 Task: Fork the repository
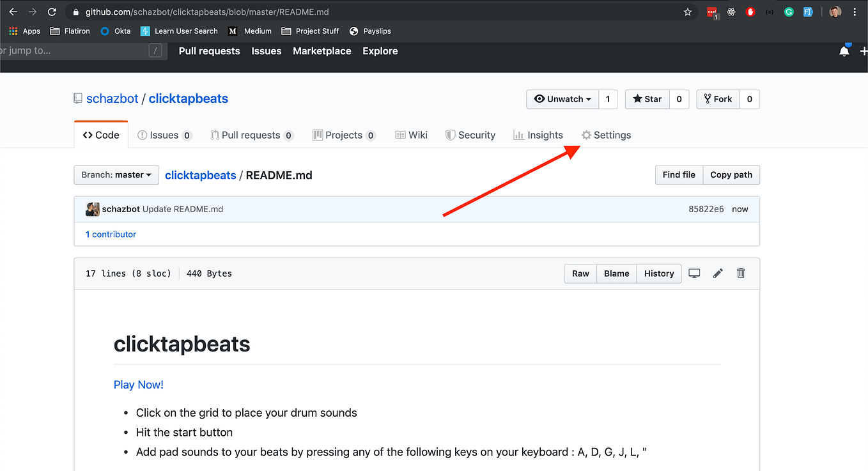tap(718, 99)
